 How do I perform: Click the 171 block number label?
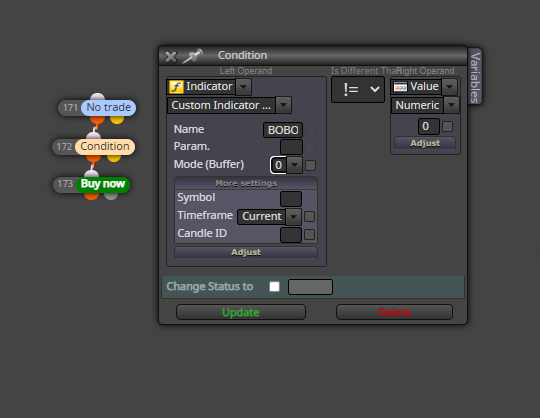(x=70, y=108)
